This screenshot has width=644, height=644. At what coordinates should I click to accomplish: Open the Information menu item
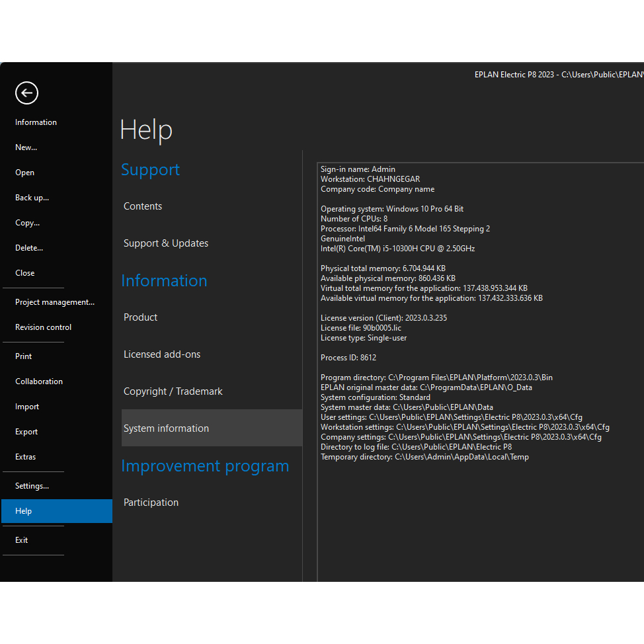point(36,122)
